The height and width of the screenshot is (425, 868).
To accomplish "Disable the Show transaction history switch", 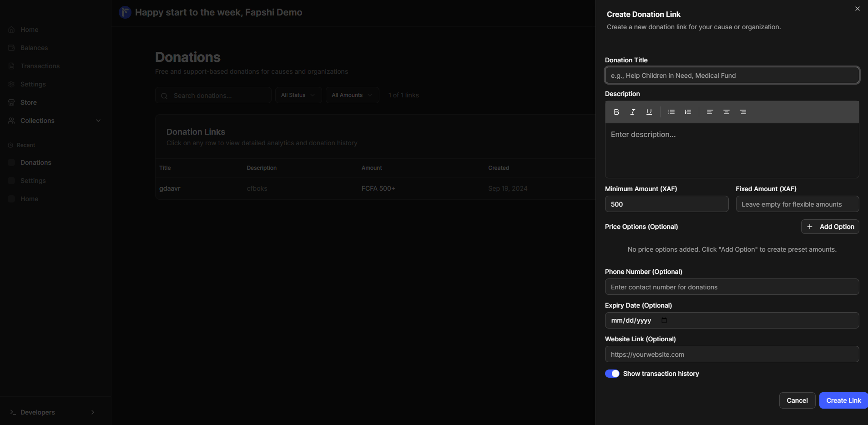I will (612, 374).
